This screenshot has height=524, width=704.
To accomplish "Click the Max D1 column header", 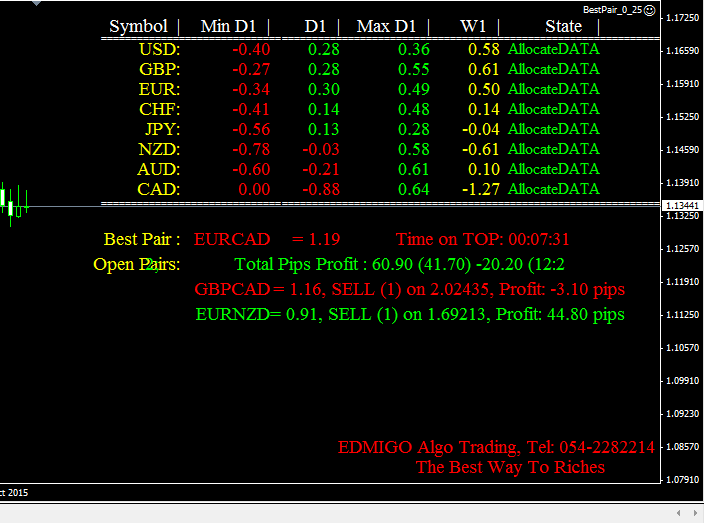I will [x=386, y=26].
